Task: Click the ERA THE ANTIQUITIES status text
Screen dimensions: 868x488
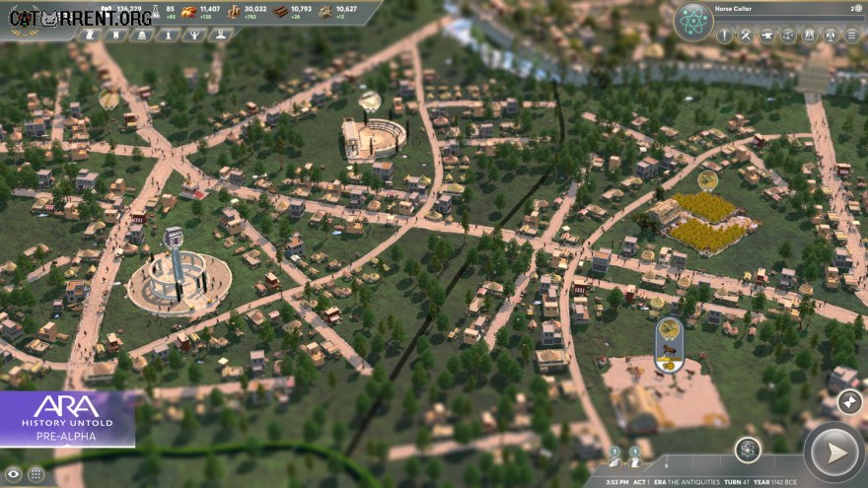Action: 687,482
